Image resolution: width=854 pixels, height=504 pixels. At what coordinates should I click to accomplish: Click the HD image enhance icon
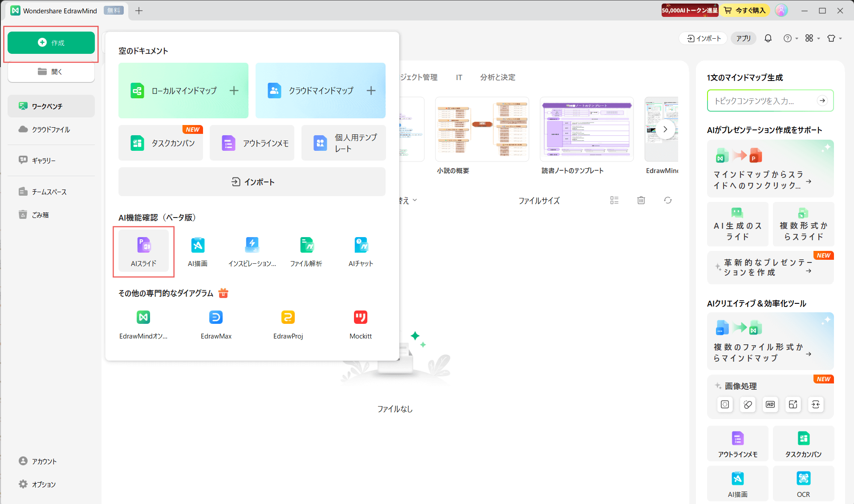[770, 404]
